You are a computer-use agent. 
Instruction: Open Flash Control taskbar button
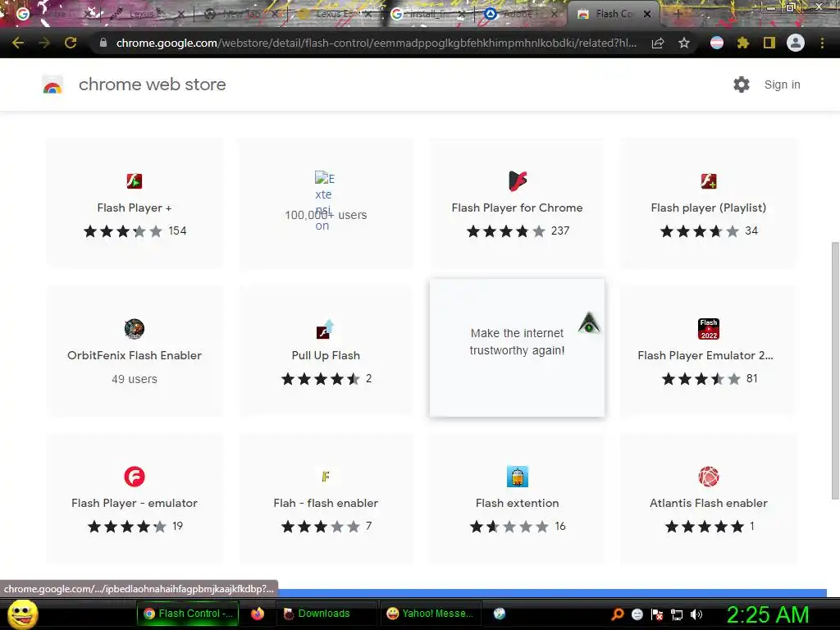(188, 614)
